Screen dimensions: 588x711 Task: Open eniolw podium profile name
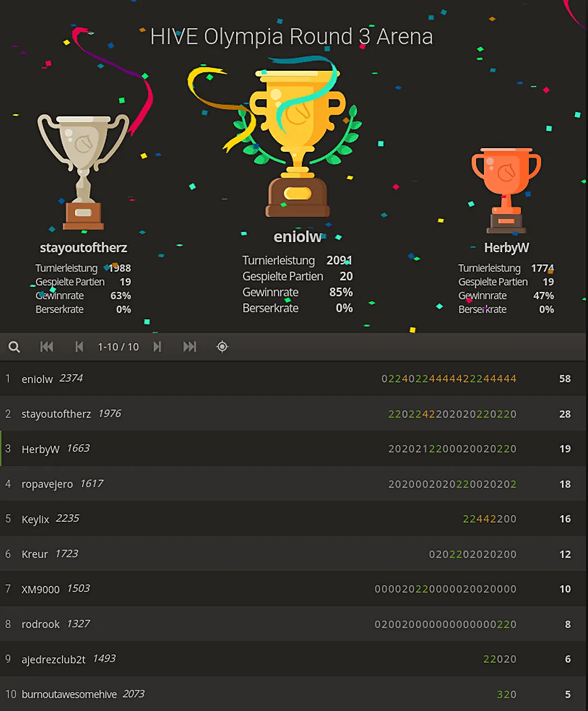298,237
